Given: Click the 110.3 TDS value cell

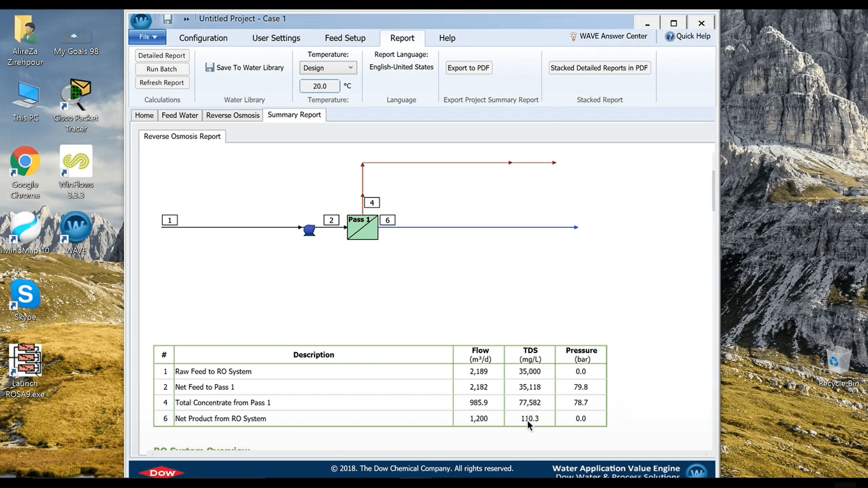Looking at the screenshot, I should click(x=529, y=418).
